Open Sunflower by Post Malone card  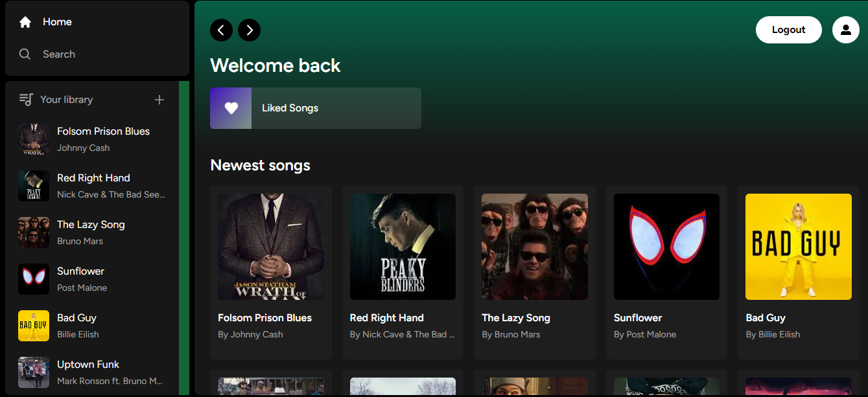coord(666,272)
